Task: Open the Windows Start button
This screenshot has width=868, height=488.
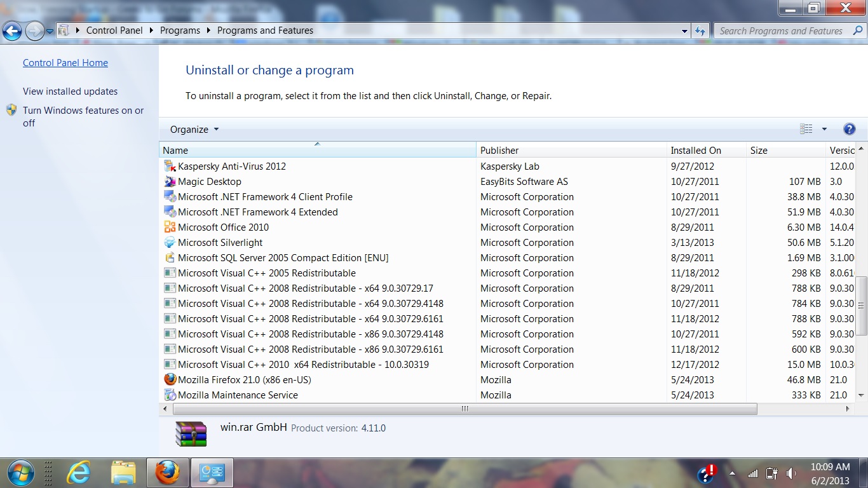Action: coord(20,473)
